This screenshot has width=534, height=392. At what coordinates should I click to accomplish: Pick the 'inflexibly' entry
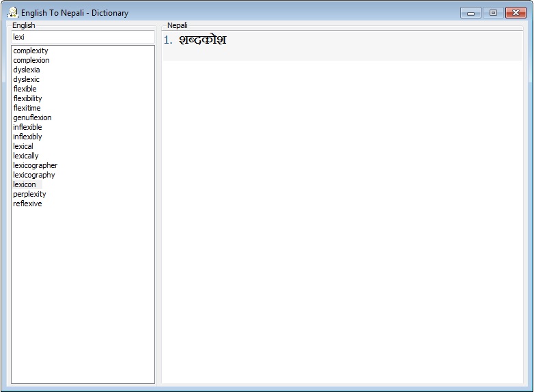[x=27, y=137]
